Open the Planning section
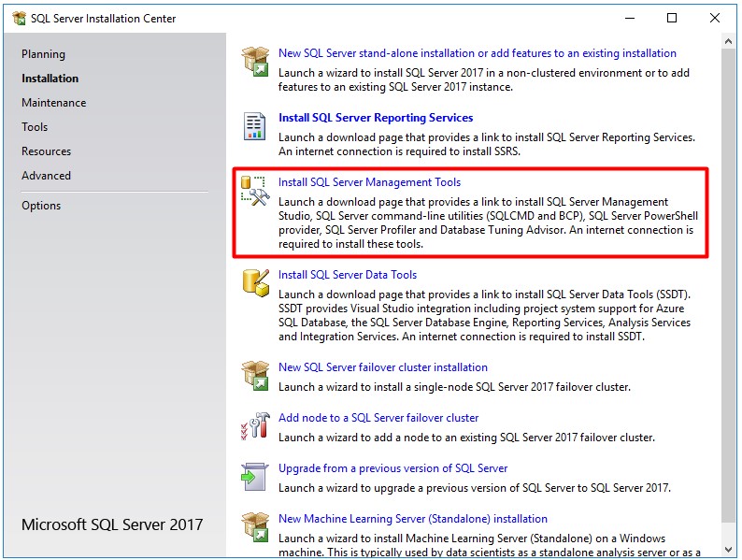Image resolution: width=742 pixels, height=560 pixels. click(x=43, y=54)
